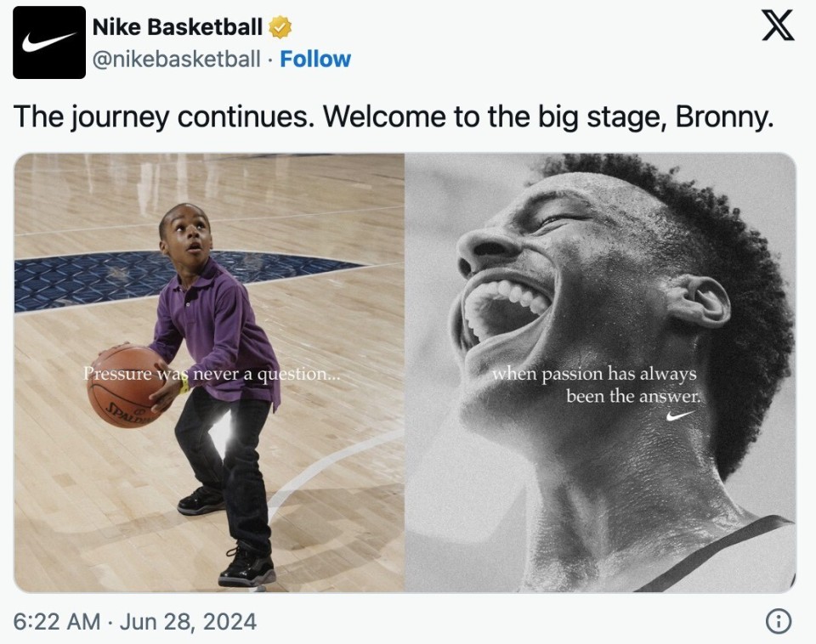Screen dimensions: 816x644
Task: Open the tweet info icon
Action: coord(779,621)
